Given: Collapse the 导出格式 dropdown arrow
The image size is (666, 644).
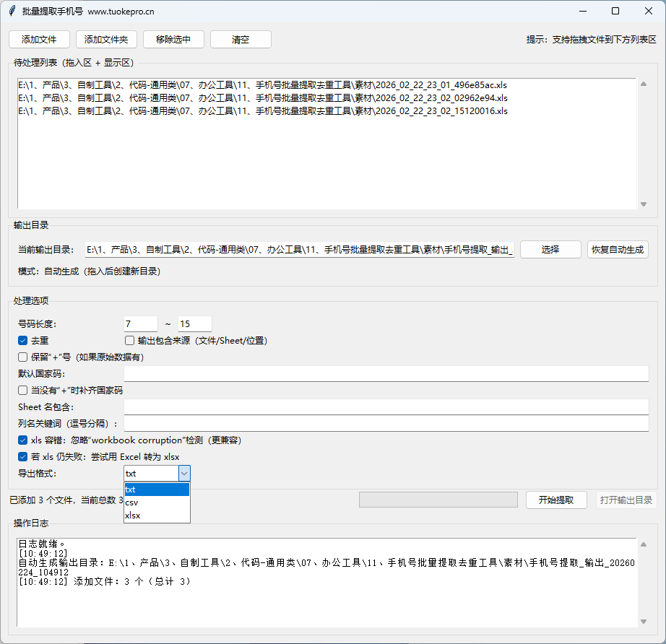Looking at the screenshot, I should pos(184,474).
